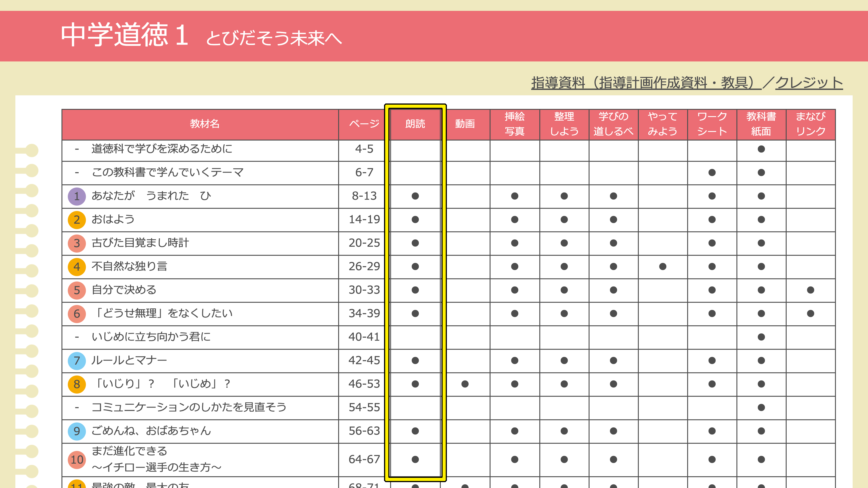Click the 学びの道しるべ dot for あなたが うまれた ひ

pos(613,196)
